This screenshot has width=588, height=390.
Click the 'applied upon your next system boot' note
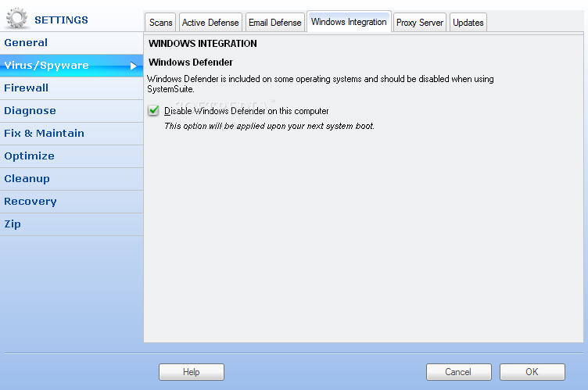269,126
